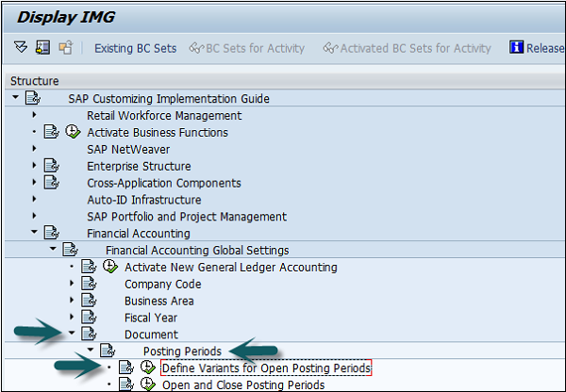Click Existing BC Sets button
Screen dimensions: 566x392
[x=135, y=48]
